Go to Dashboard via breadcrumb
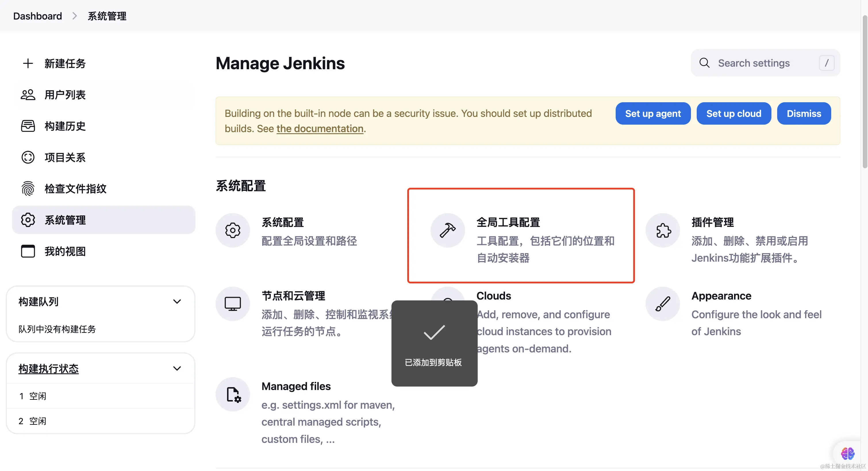The image size is (868, 471). 37,16
